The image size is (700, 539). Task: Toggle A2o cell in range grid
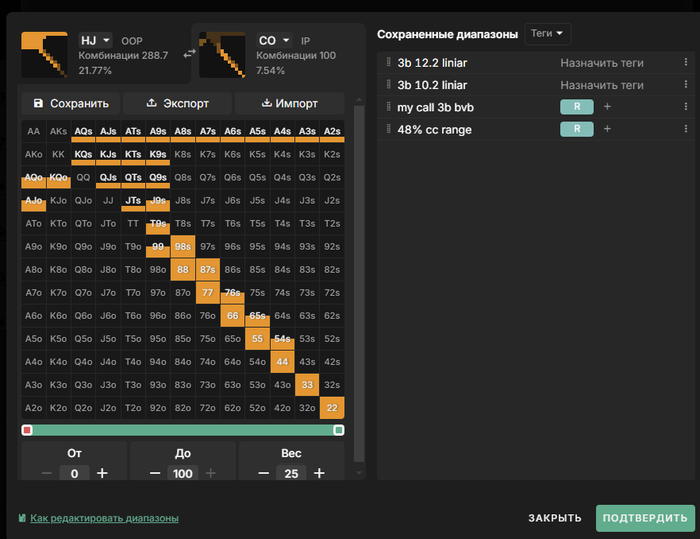click(x=33, y=408)
